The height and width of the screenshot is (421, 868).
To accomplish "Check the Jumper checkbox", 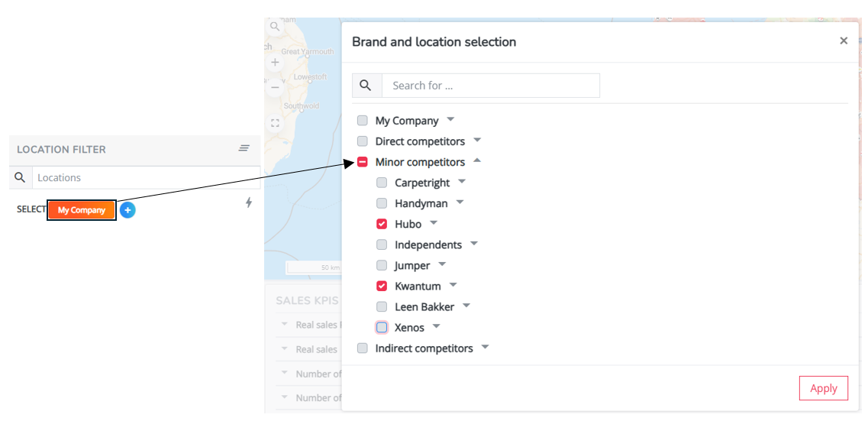I will (382, 265).
